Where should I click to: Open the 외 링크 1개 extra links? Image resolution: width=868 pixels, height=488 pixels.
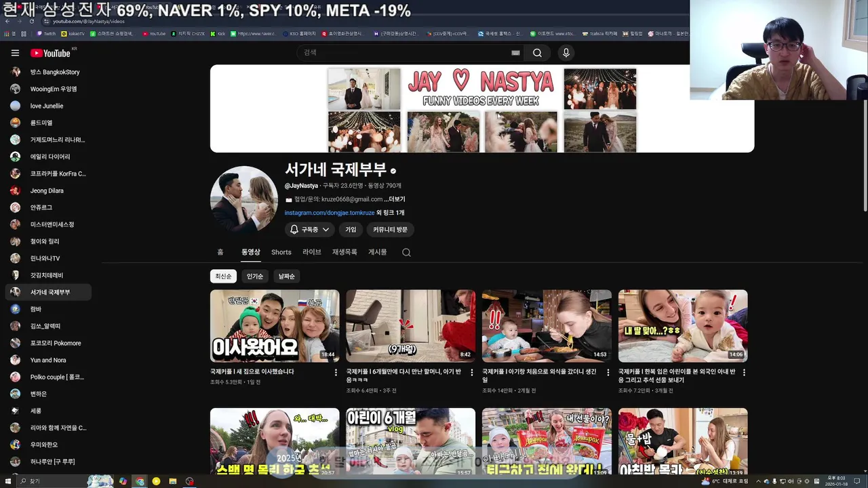pyautogui.click(x=391, y=213)
